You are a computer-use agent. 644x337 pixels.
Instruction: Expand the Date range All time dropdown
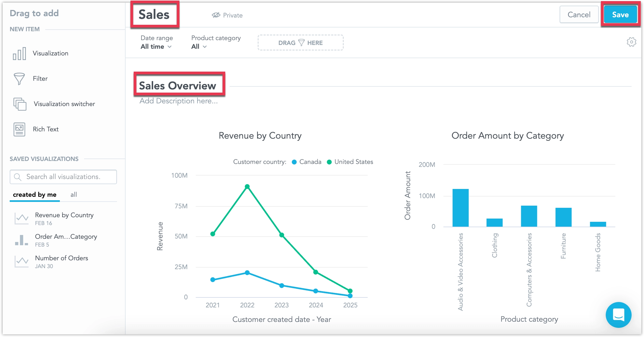click(x=156, y=47)
